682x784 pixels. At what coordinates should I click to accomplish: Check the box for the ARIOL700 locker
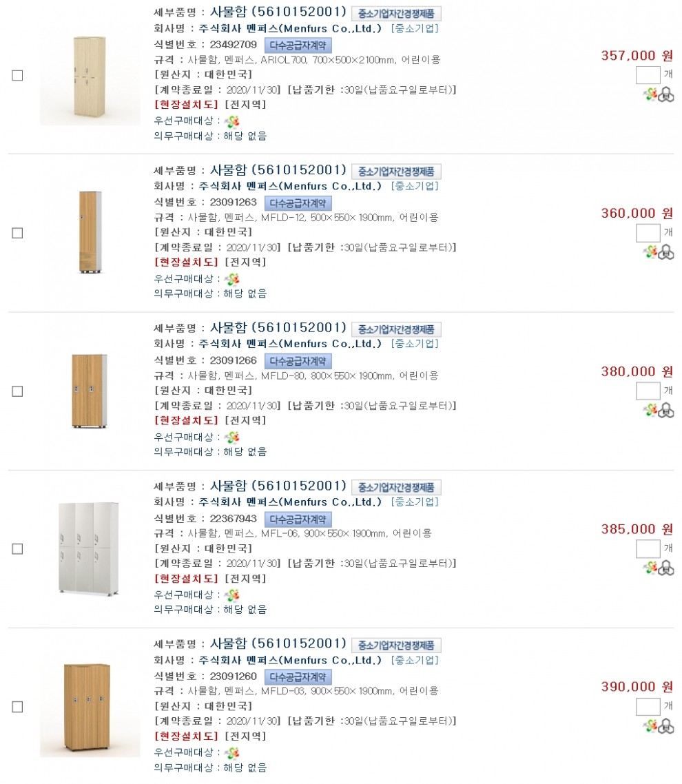click(x=17, y=76)
